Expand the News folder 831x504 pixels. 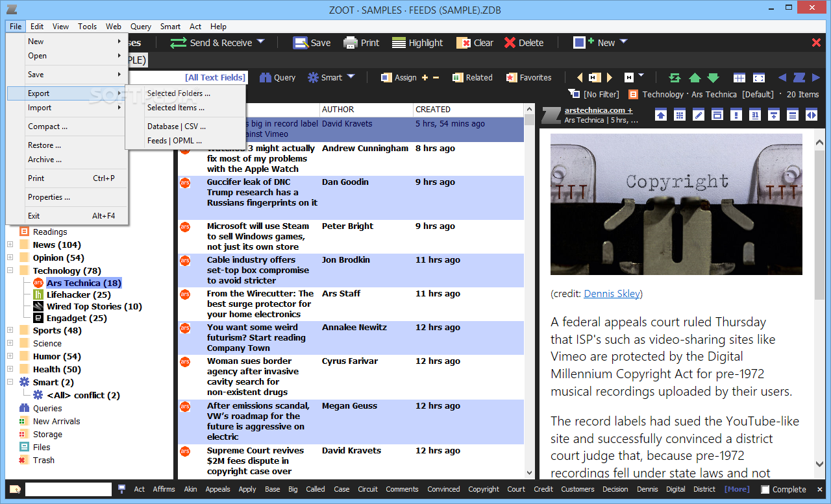point(10,245)
